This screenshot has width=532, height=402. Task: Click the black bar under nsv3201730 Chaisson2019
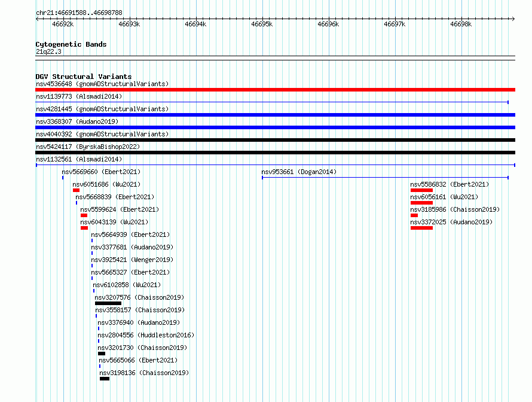pyautogui.click(x=102, y=354)
